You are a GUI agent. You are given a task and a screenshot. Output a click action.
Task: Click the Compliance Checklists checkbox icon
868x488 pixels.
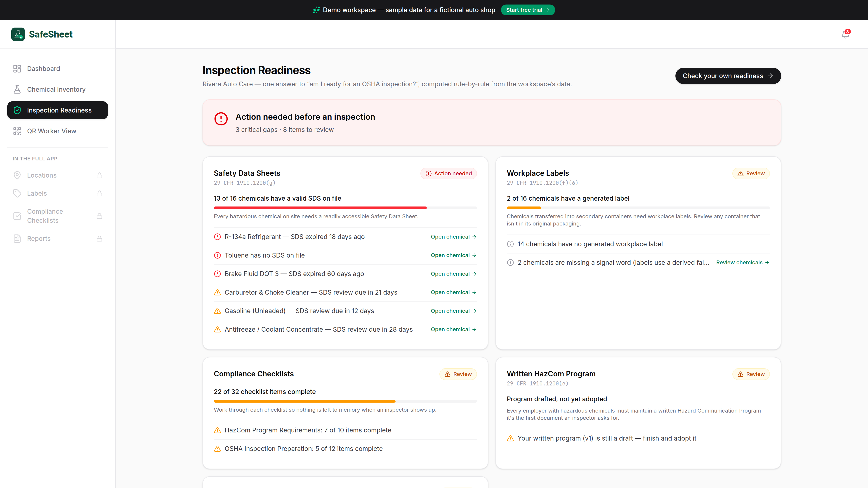(x=17, y=216)
